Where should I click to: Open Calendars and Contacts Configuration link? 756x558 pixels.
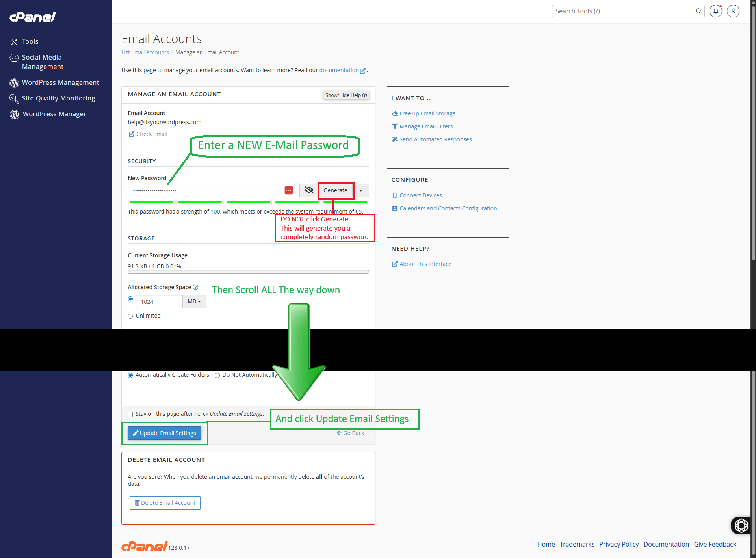tap(448, 208)
